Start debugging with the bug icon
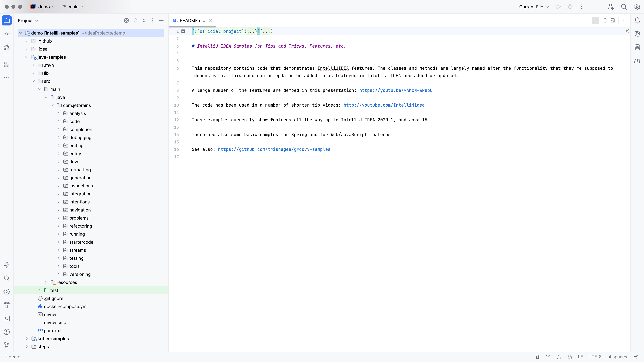The height and width of the screenshot is (362, 644). click(570, 7)
